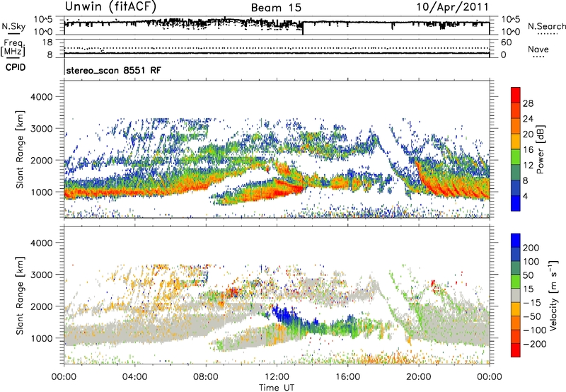566x392 pixels.
Task: Click the "15" velocity color bar value
Action: point(528,289)
